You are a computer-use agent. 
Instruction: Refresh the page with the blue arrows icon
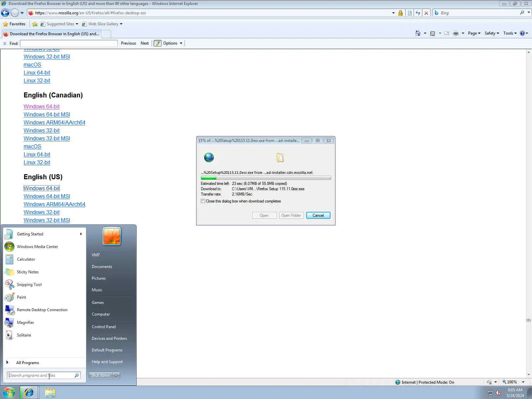pos(418,13)
